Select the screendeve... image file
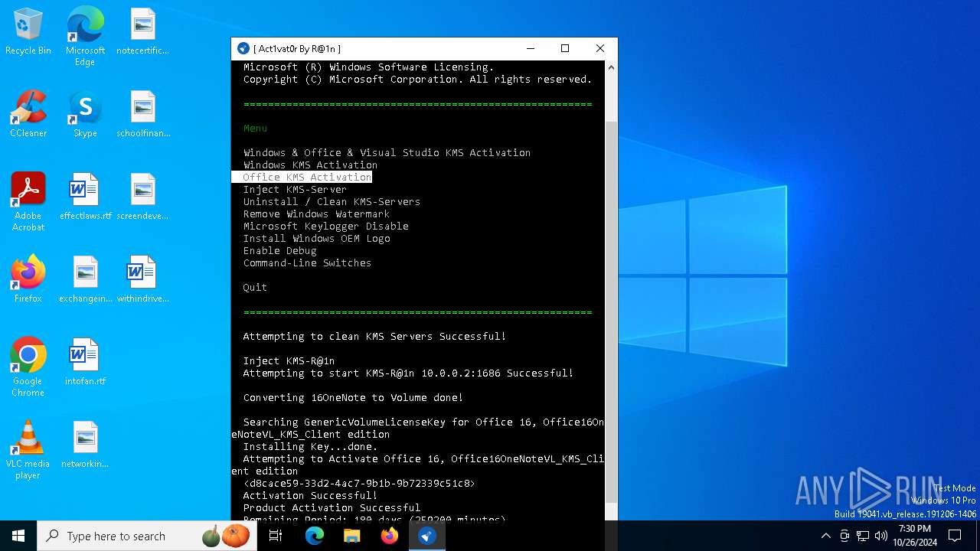Image resolution: width=980 pixels, height=551 pixels. click(x=142, y=197)
